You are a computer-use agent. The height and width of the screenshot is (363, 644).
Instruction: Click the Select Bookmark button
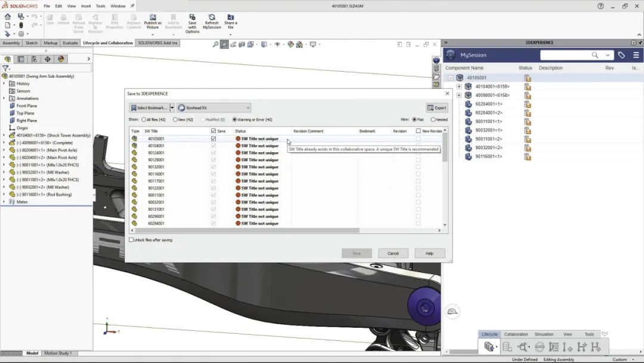click(149, 107)
